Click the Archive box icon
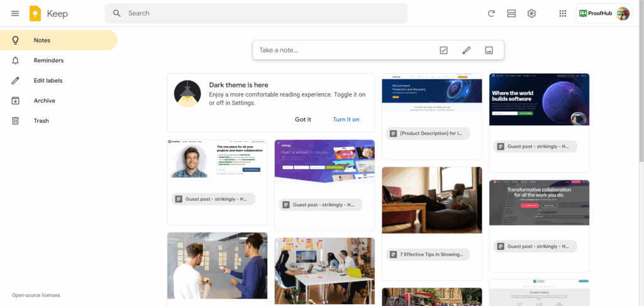 click(x=15, y=101)
